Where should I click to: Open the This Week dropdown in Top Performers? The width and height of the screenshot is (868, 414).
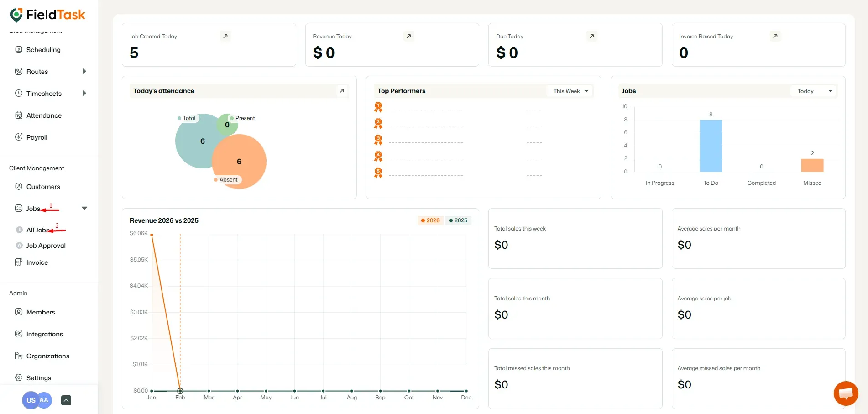click(570, 91)
